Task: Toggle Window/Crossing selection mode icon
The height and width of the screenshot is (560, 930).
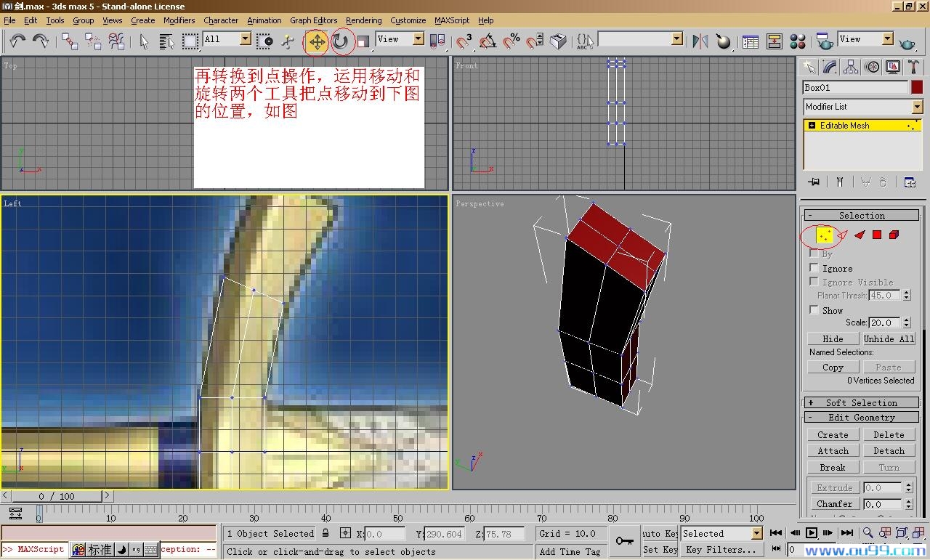Action: [x=264, y=41]
